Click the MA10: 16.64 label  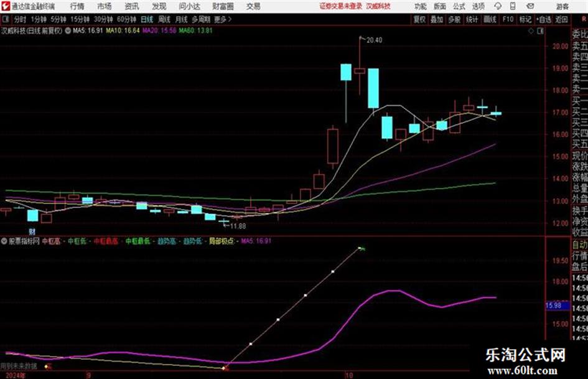[123, 30]
